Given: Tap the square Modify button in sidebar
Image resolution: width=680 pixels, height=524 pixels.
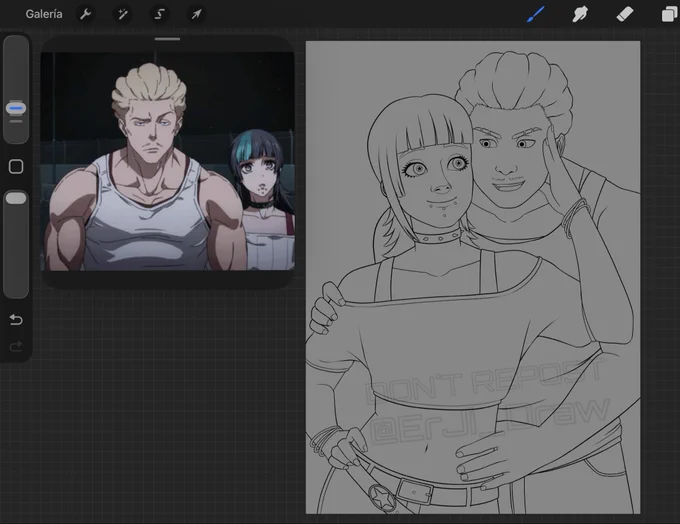Looking at the screenshot, I should [x=16, y=167].
